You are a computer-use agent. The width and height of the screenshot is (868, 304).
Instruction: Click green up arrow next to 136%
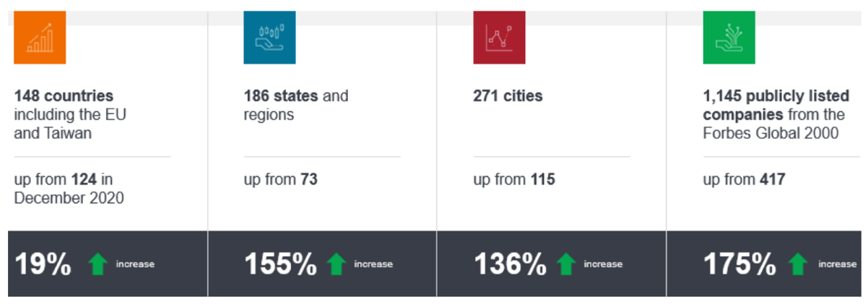[566, 264]
